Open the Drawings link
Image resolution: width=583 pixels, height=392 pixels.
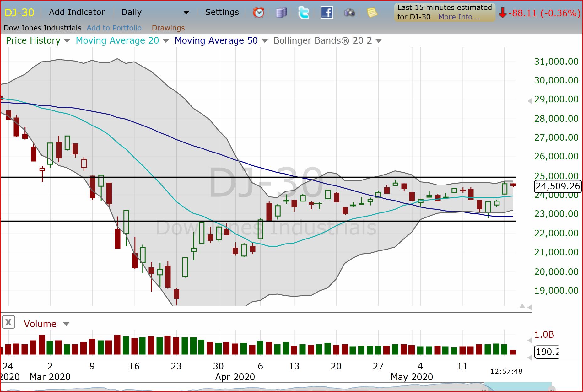click(168, 28)
